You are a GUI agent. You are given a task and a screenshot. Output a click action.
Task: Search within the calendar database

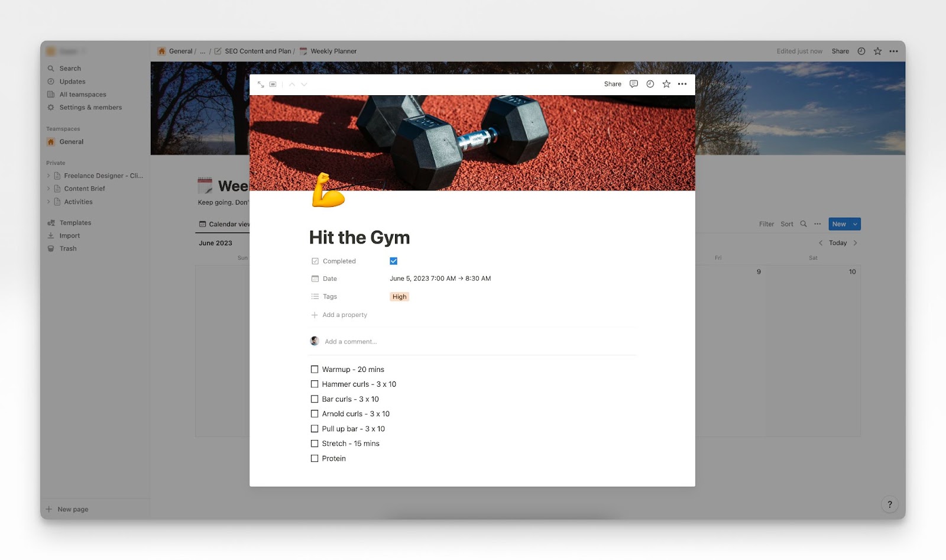coord(804,224)
